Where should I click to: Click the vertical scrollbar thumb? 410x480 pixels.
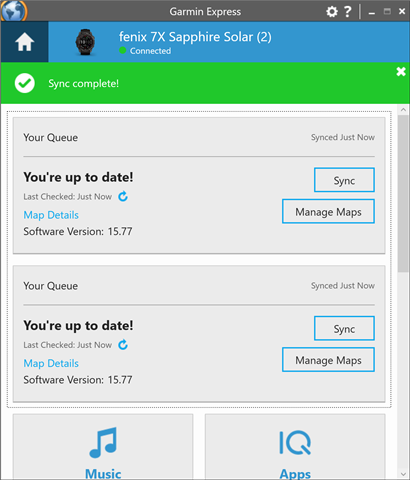coord(403,194)
